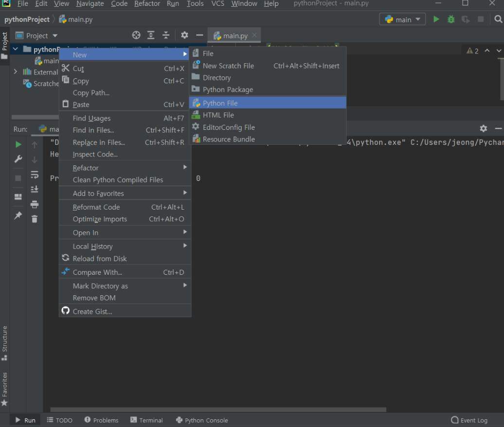Open Run panel settings gear
Screen dimensions: 504x427
pos(484,129)
